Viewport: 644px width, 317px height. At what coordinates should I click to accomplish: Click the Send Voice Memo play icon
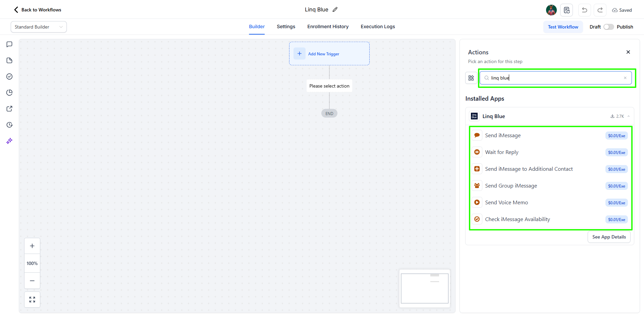point(477,202)
